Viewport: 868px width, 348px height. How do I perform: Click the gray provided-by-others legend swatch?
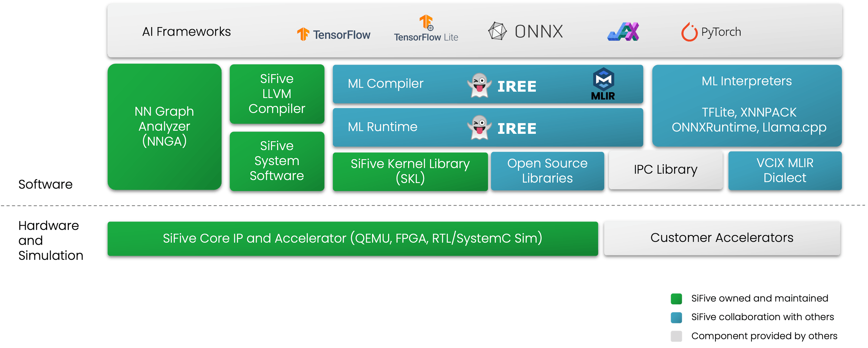[676, 336]
